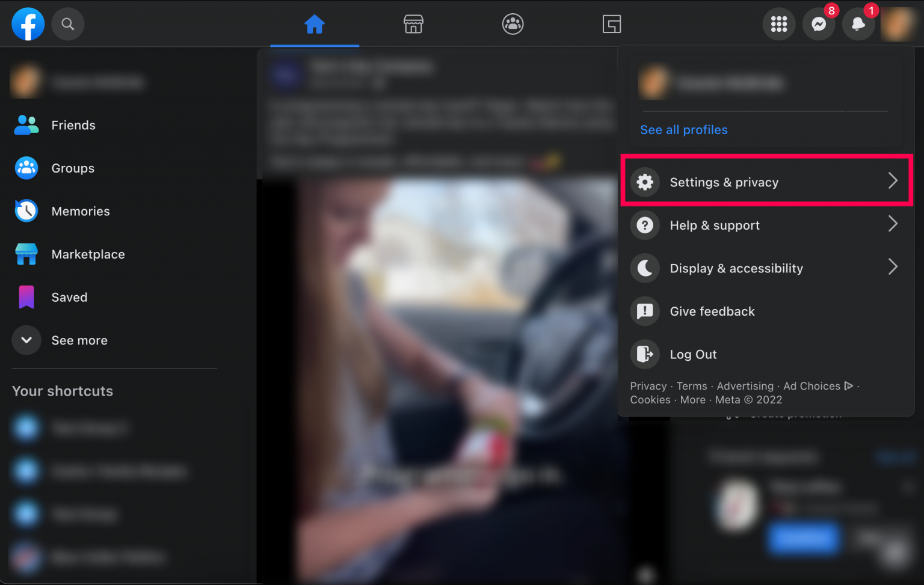
Task: Open Marketplace from the sidebar
Action: tap(88, 254)
